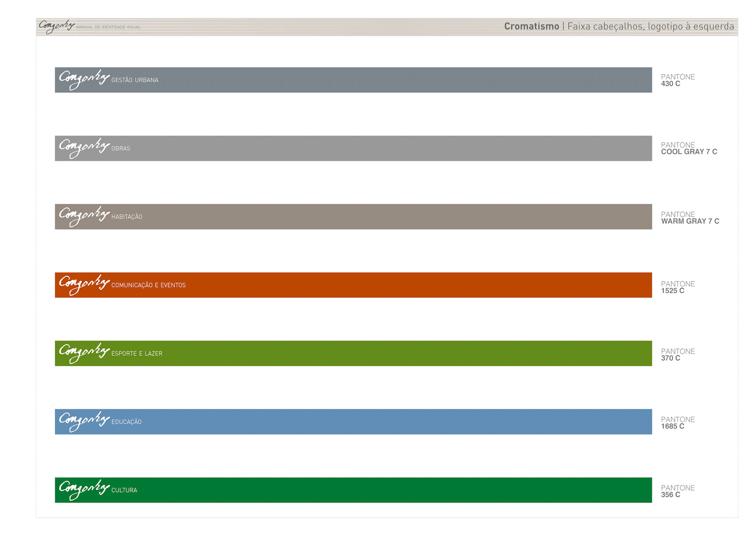This screenshot has height=535, width=756.
Task: Select the orange Pantone 1525 C band
Action: coord(353,285)
